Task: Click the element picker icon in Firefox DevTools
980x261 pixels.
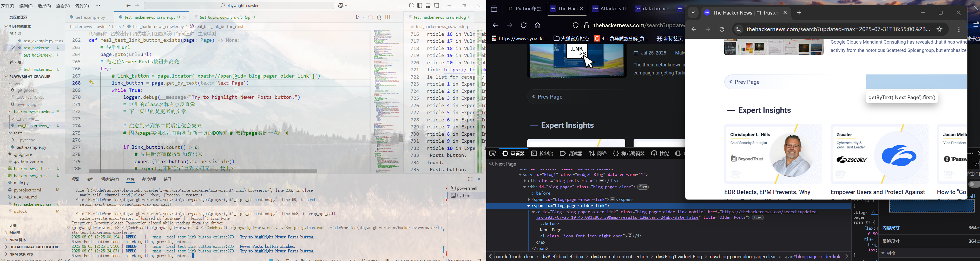Action: pos(492,154)
